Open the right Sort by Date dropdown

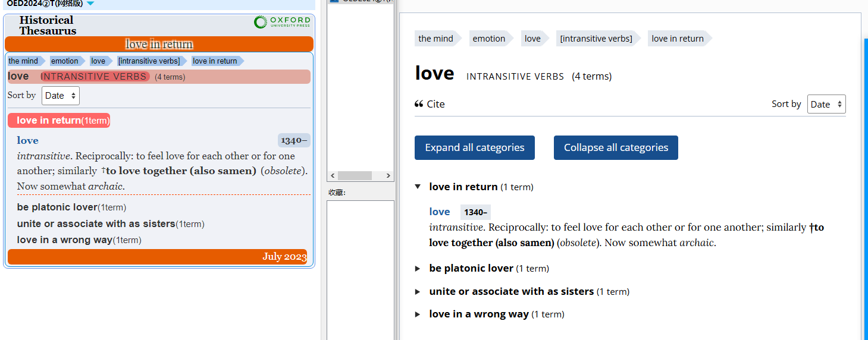[x=826, y=104]
